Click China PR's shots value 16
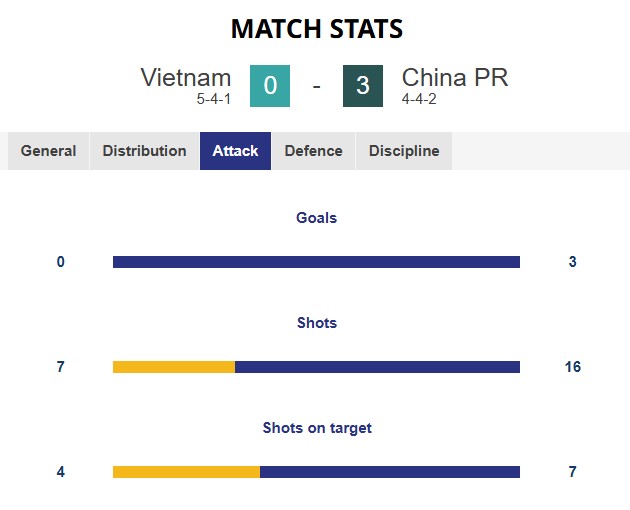 [572, 367]
